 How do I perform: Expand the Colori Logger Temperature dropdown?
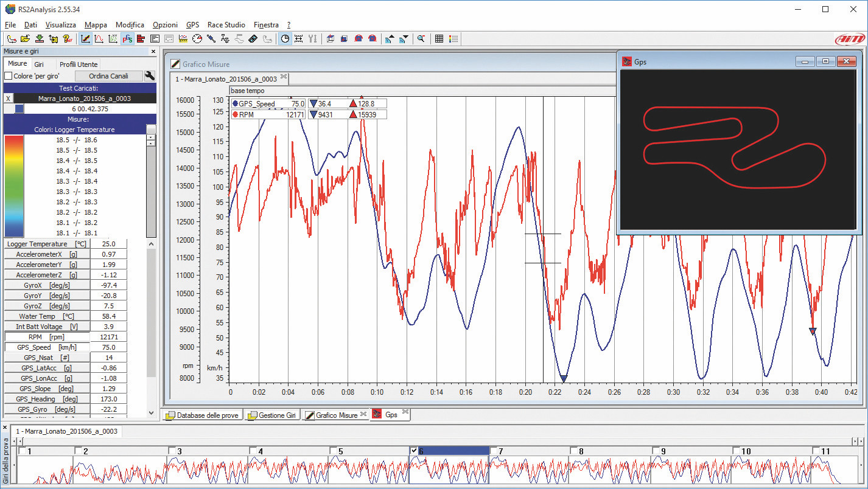coord(151,130)
